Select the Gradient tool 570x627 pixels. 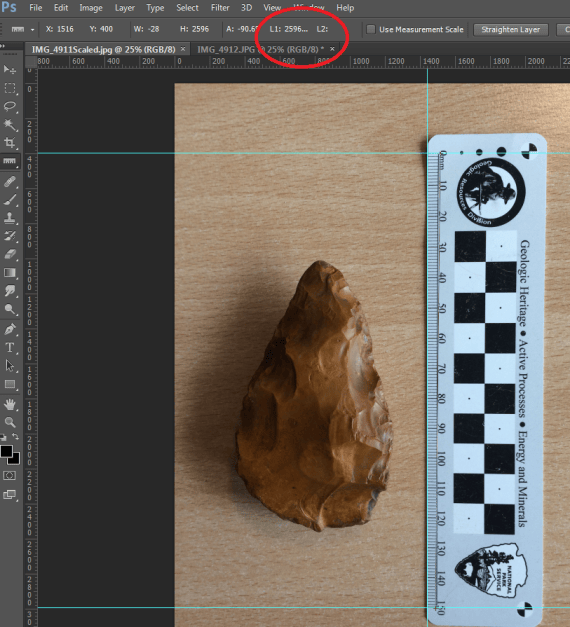click(x=10, y=273)
